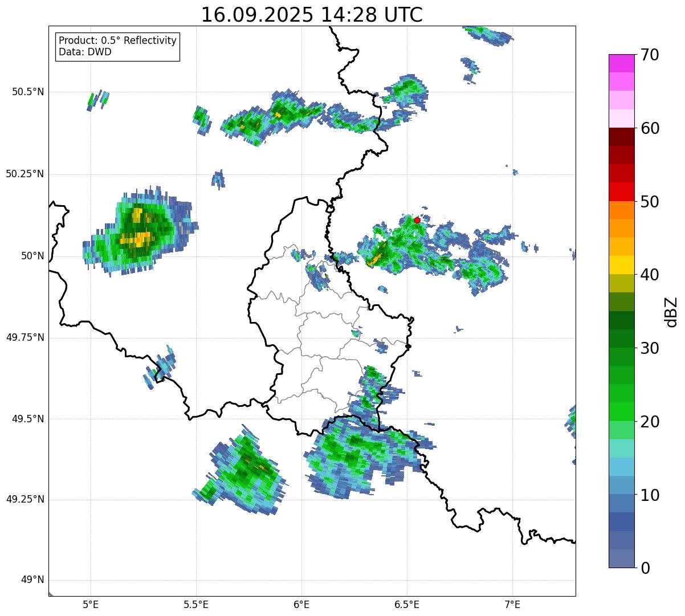Click the 50 tick on colorbar
Screen dimensions: 685x616
click(x=650, y=202)
